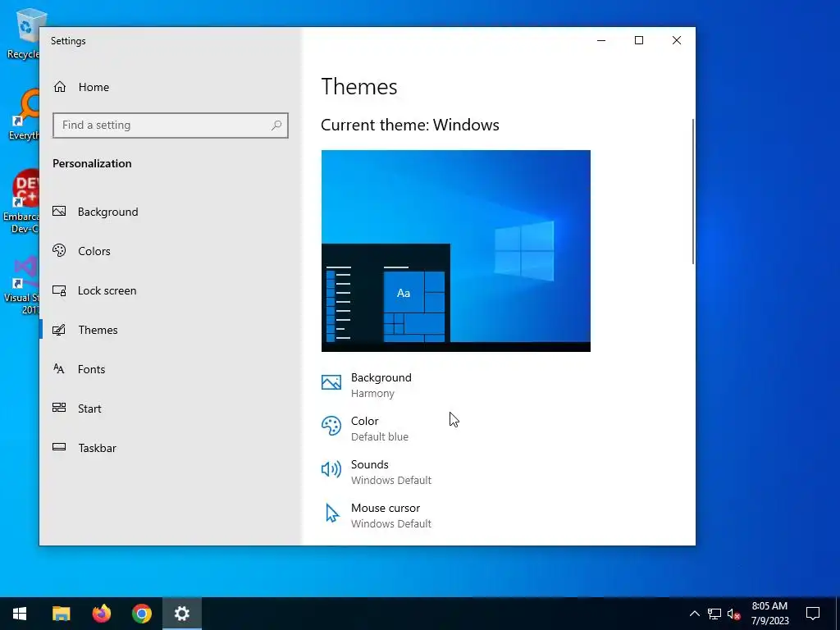
Task: Click the Settings gear on the taskbar
Action: pos(182,614)
